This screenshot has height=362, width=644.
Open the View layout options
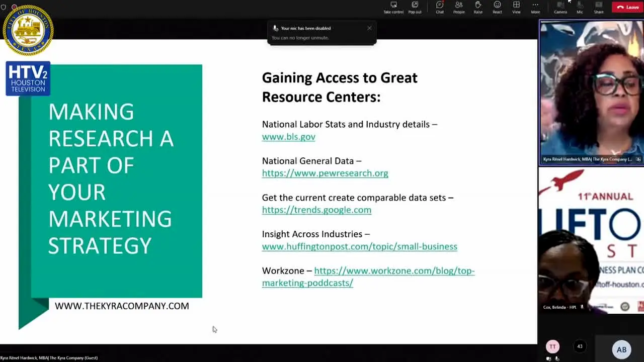pos(516,8)
